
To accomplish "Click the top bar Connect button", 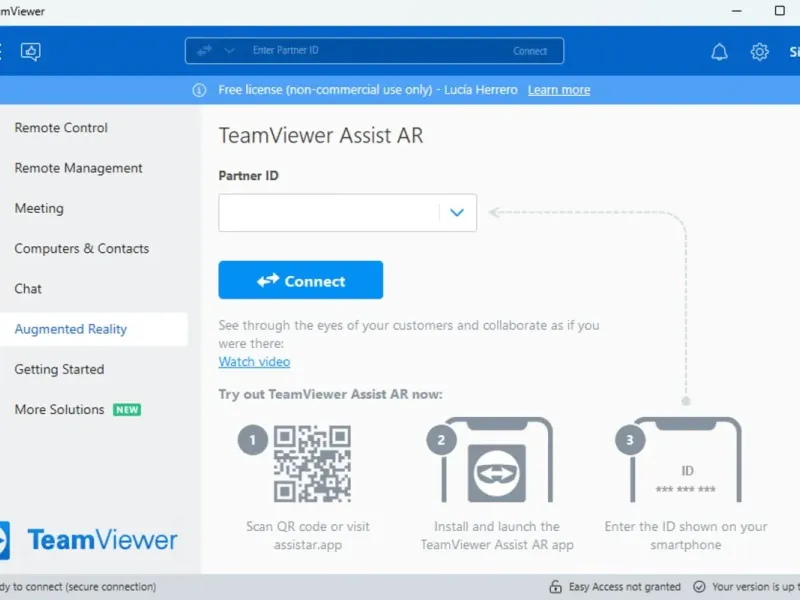I will pyautogui.click(x=530, y=51).
